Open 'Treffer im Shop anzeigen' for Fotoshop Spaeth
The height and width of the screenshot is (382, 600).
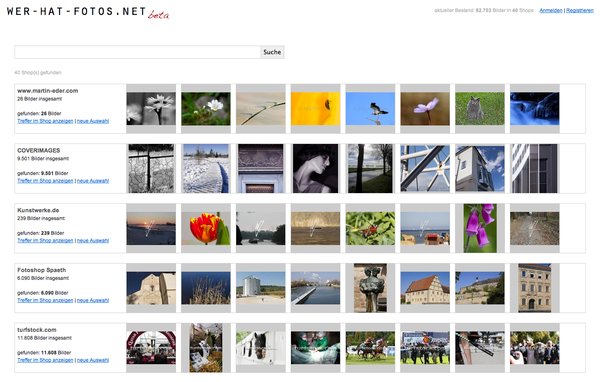pyautogui.click(x=45, y=300)
